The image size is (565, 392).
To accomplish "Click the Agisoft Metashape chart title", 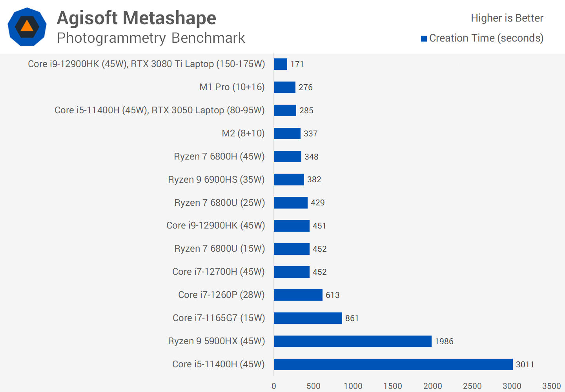I will (x=137, y=18).
